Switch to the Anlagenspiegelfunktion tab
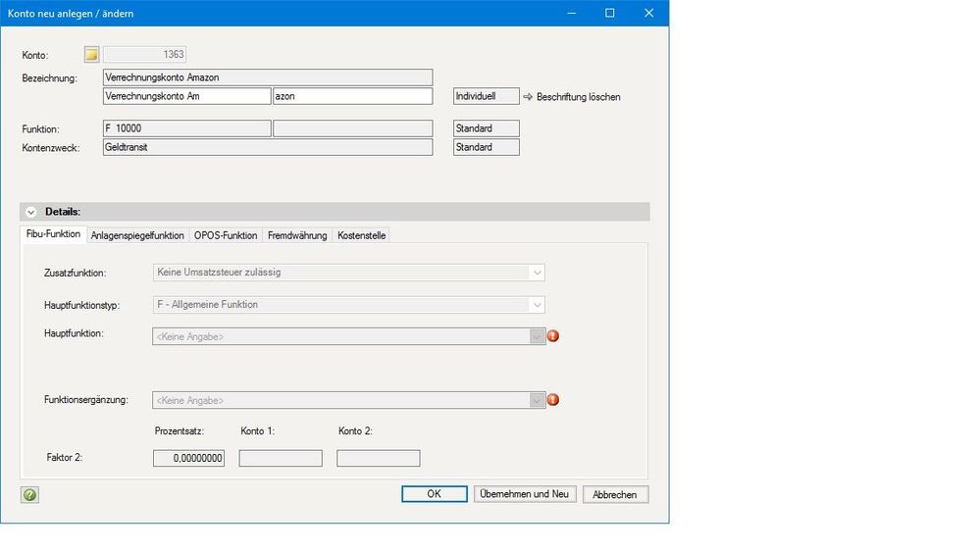 pyautogui.click(x=137, y=235)
